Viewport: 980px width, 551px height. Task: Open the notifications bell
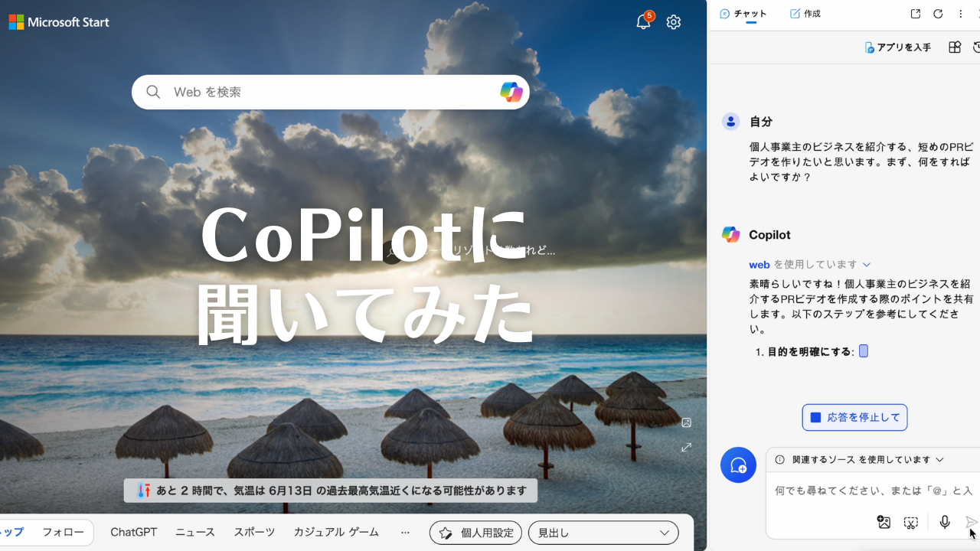[643, 22]
